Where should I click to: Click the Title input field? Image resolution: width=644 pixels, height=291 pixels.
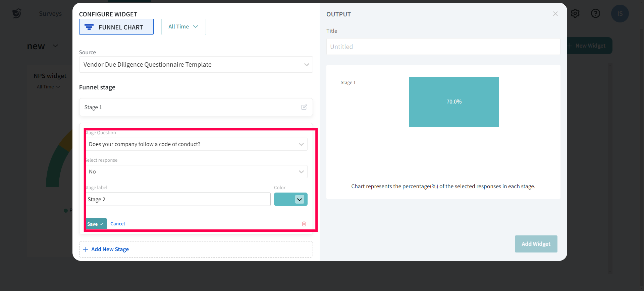(x=443, y=47)
